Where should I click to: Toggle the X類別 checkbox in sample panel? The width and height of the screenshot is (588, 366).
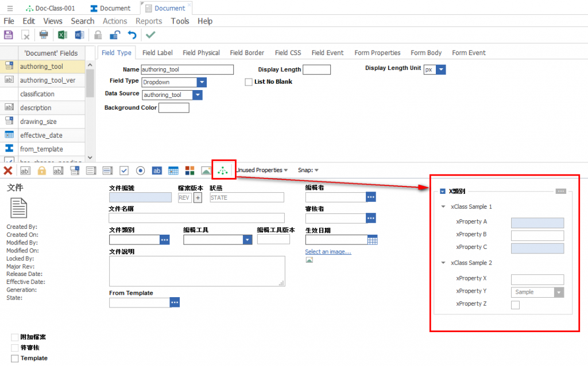tap(443, 192)
